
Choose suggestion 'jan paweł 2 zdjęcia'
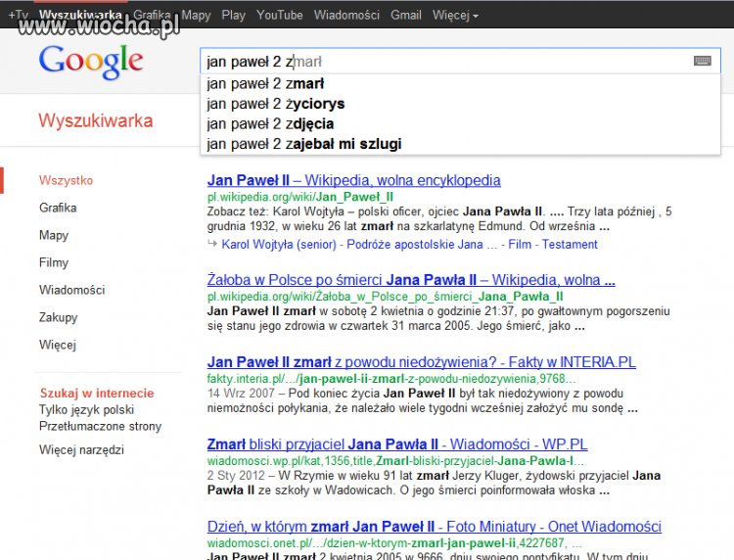pos(460,123)
